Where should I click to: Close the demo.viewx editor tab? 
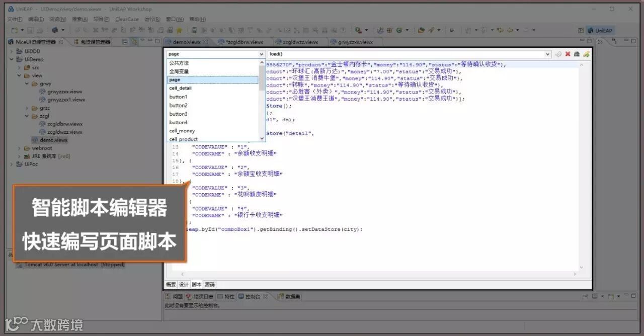point(205,42)
